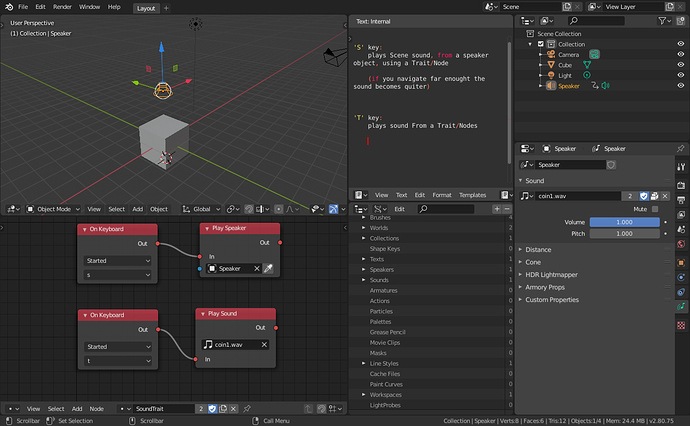Open key dropdown set to 't'
The width and height of the screenshot is (690, 426).
click(117, 361)
